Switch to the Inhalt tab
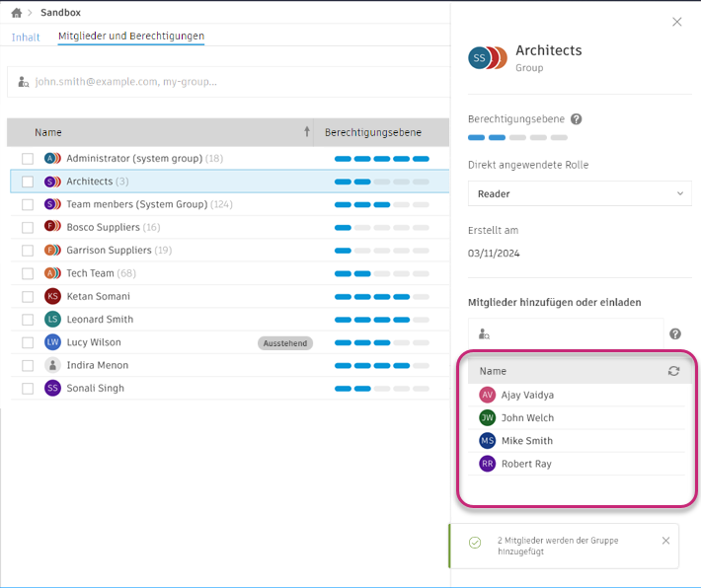The height and width of the screenshot is (588, 701). pos(26,37)
